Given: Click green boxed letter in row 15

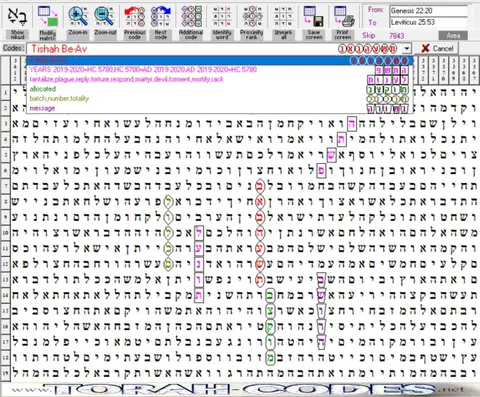Looking at the screenshot, I should coord(270,311).
